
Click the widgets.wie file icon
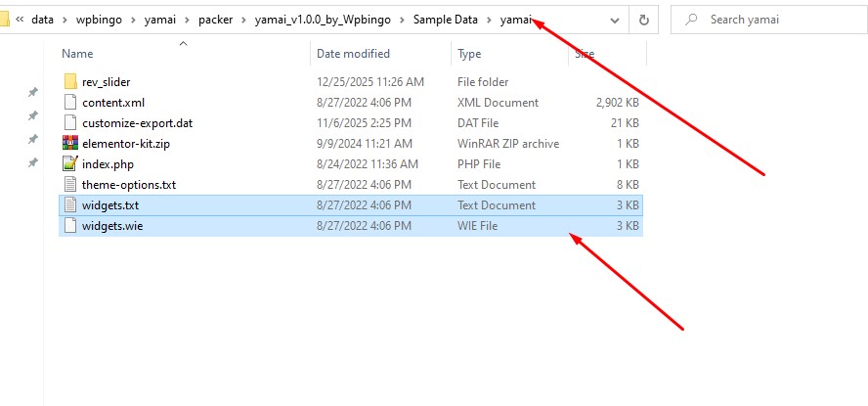pyautogui.click(x=69, y=225)
